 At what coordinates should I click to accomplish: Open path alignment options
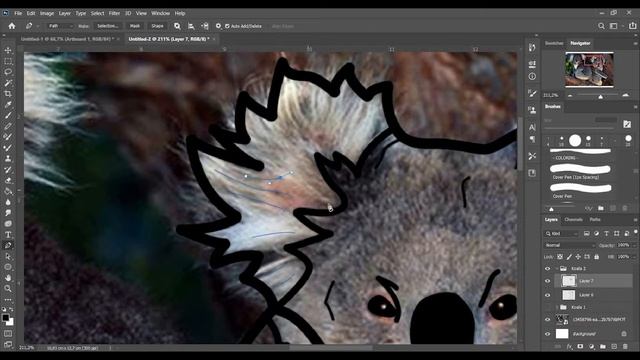tap(191, 26)
